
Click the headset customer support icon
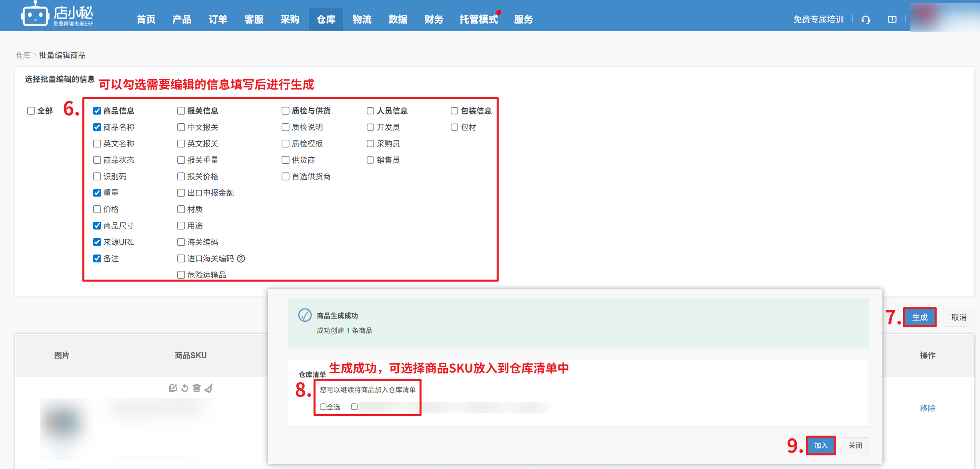pos(866,20)
